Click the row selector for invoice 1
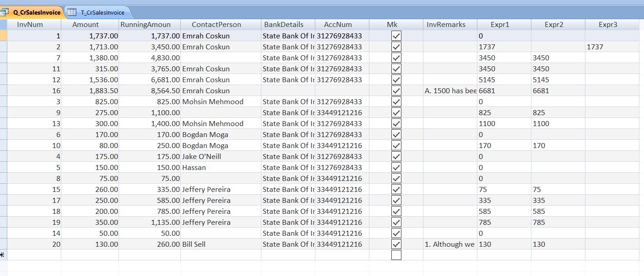644x276 pixels. [3, 36]
